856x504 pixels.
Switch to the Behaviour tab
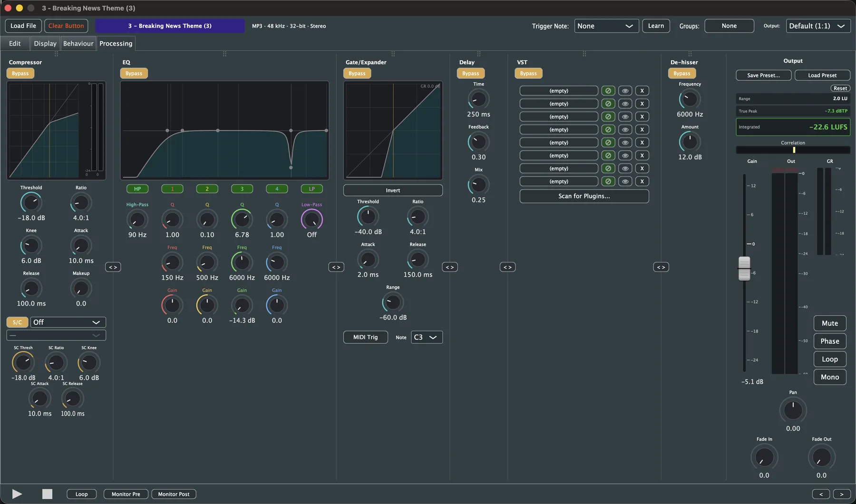pyautogui.click(x=78, y=43)
